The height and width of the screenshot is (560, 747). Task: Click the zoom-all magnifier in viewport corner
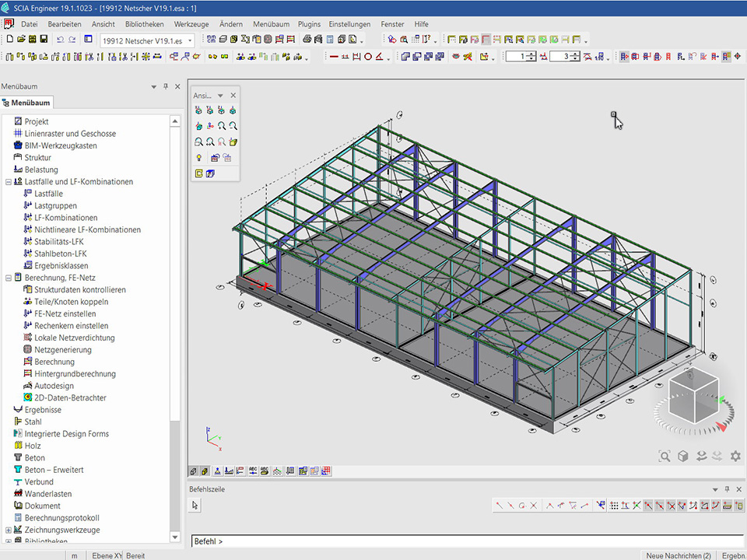tap(664, 457)
